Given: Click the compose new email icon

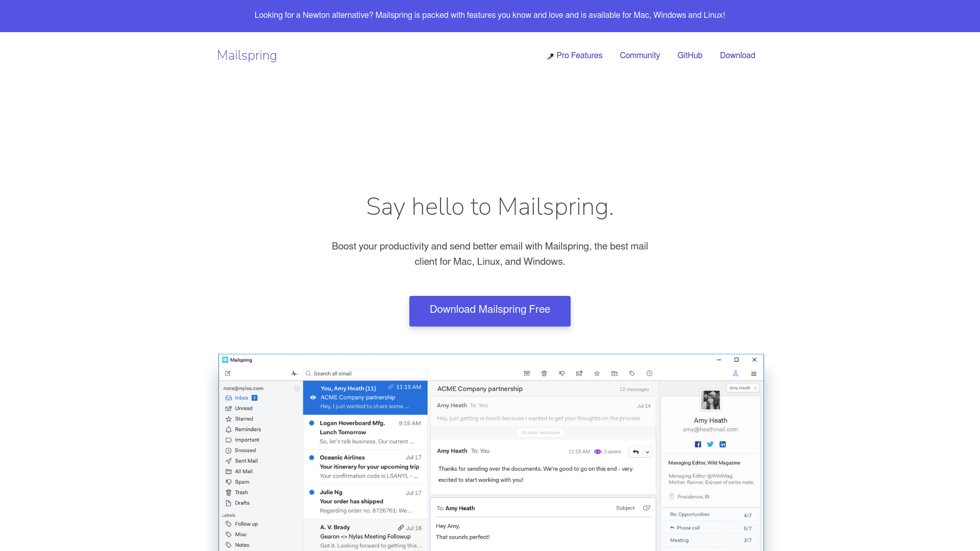Looking at the screenshot, I should (x=227, y=373).
